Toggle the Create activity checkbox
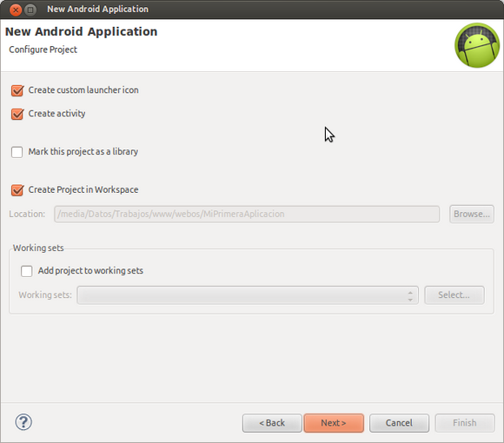The image size is (504, 443). coord(17,114)
